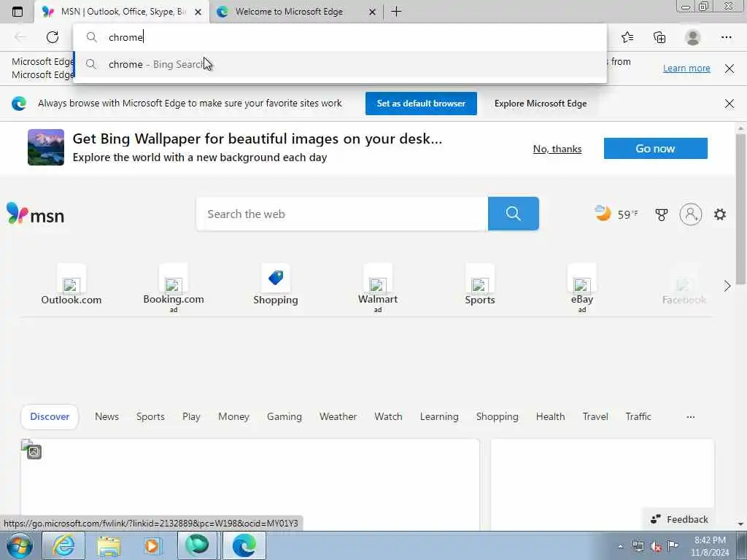Open the Collections icon in the toolbar
747x560 pixels.
(659, 37)
